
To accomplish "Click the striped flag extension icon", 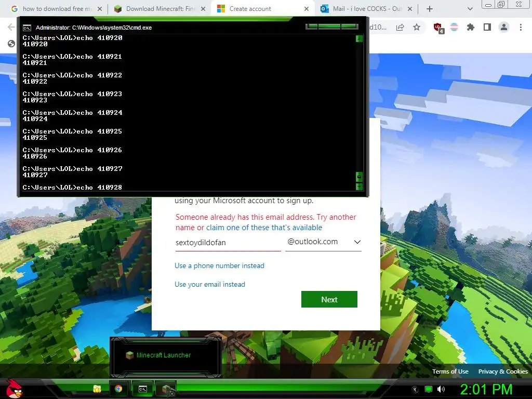I will [x=454, y=27].
